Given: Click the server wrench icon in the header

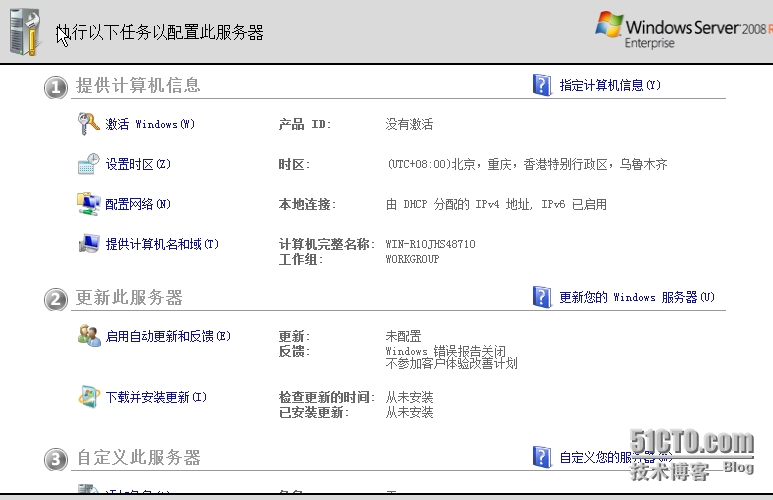Looking at the screenshot, I should pos(25,32).
